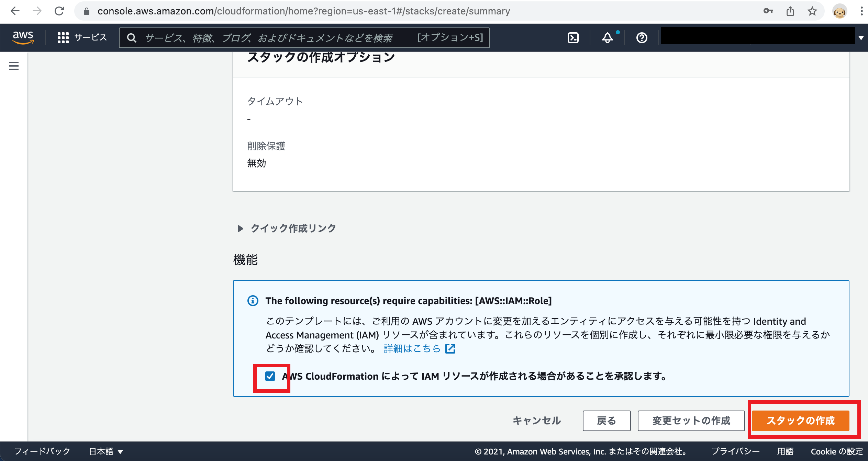Click the browser back arrow

tap(15, 11)
